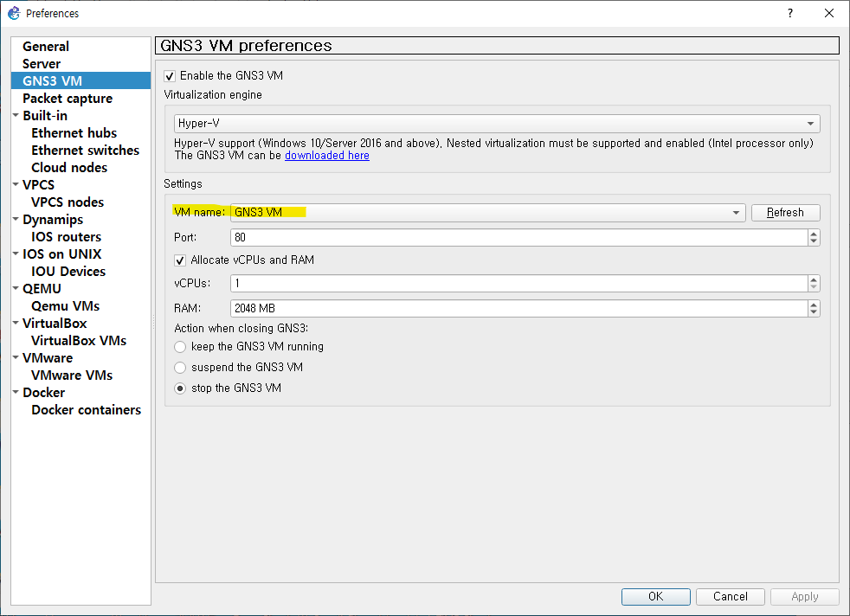
Task: Select suspend the GNS3 VM option
Action: [x=180, y=368]
